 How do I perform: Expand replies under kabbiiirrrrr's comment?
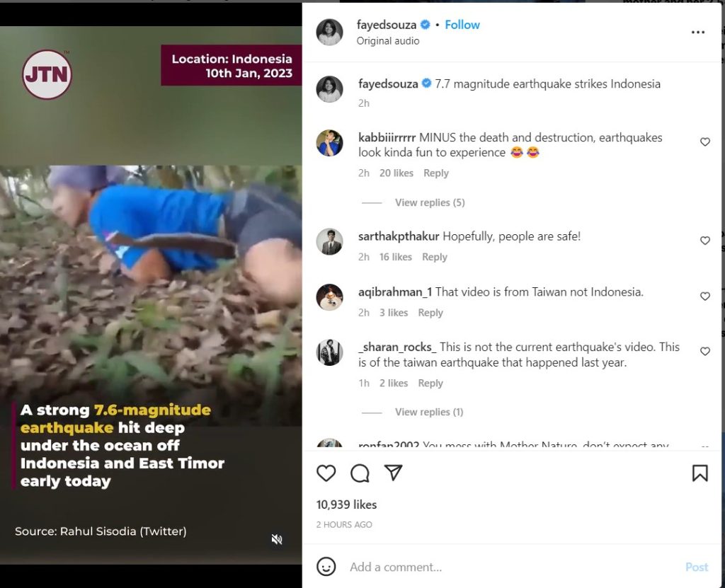[430, 202]
